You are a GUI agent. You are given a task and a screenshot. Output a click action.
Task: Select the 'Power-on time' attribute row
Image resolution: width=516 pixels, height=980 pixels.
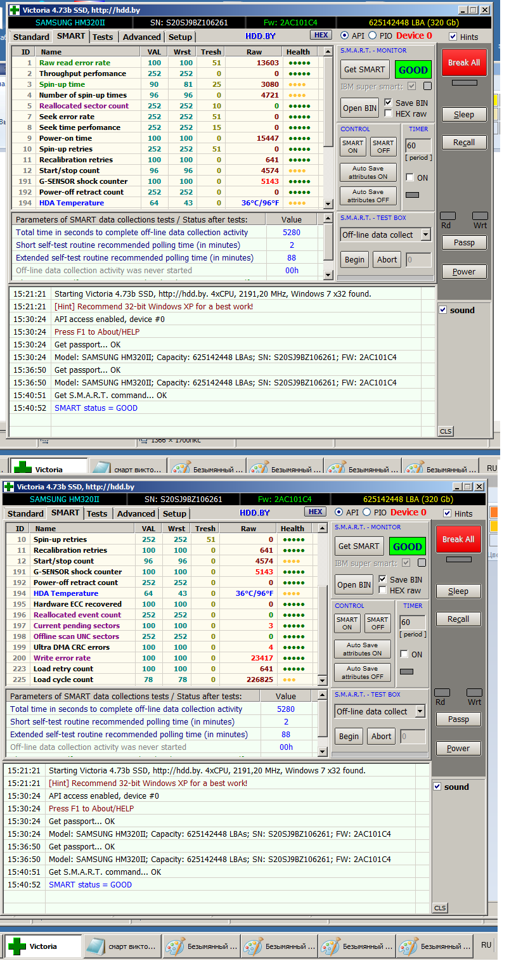click(167, 138)
